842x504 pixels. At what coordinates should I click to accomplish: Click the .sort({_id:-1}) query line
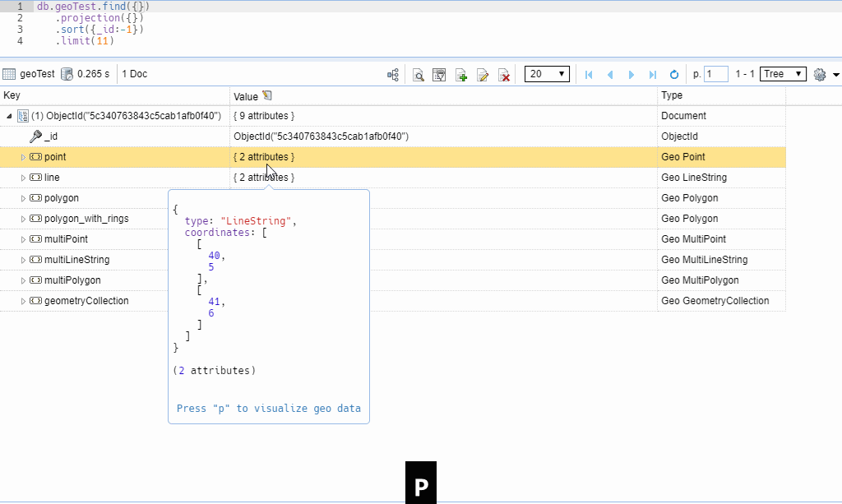click(x=99, y=29)
